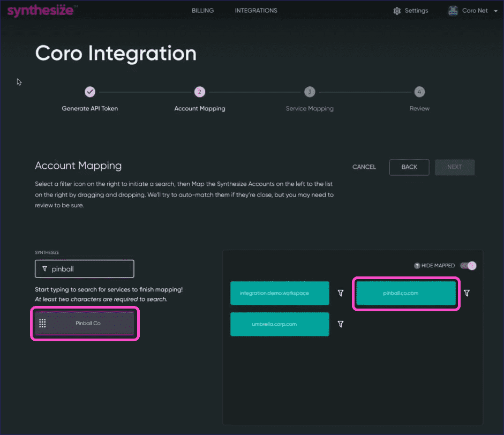
Task: Click the filter icon inside the search field
Action: tap(47, 268)
